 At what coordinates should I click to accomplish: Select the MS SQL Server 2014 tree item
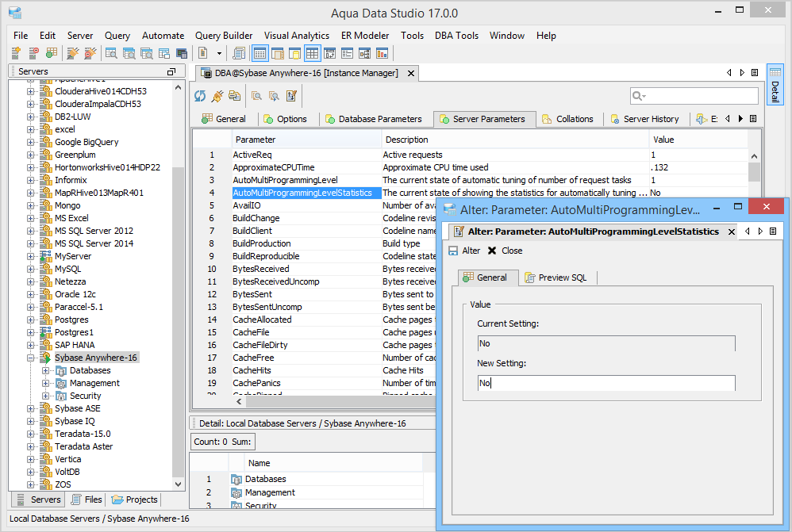click(x=94, y=243)
